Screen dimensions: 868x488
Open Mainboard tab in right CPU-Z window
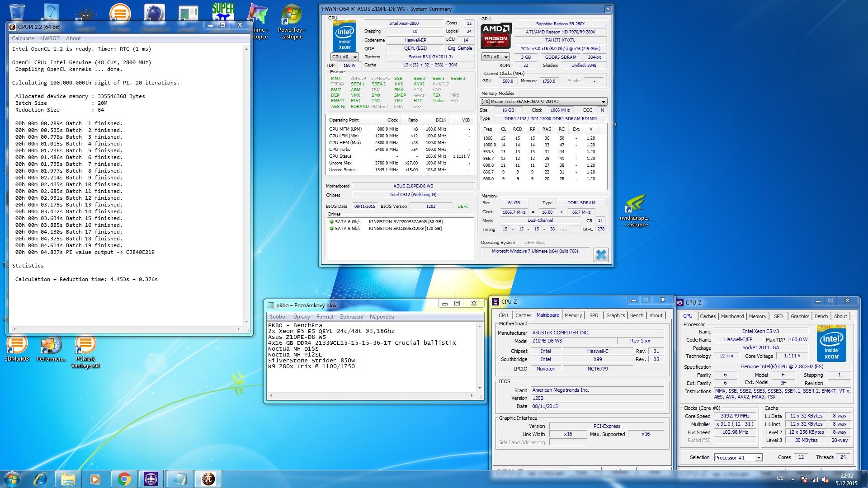click(x=732, y=316)
